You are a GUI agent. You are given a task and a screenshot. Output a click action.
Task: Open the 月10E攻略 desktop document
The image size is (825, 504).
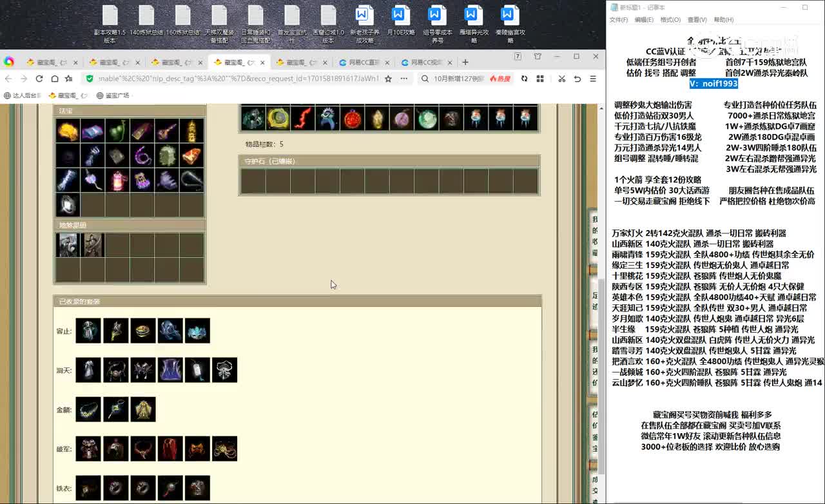(401, 21)
